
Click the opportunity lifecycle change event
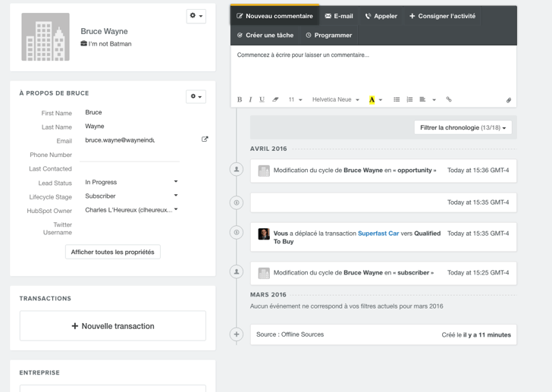pyautogui.click(x=384, y=171)
